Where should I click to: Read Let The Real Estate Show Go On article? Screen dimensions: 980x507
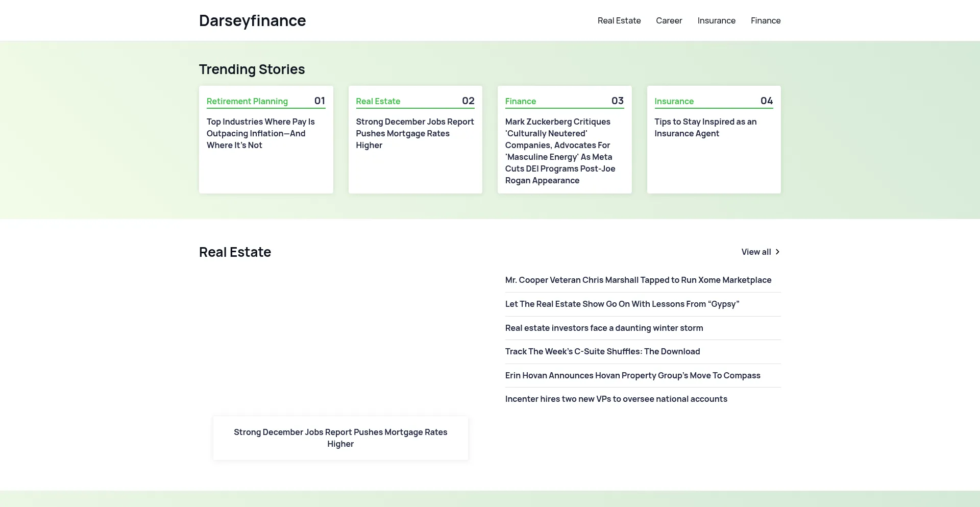(x=622, y=304)
